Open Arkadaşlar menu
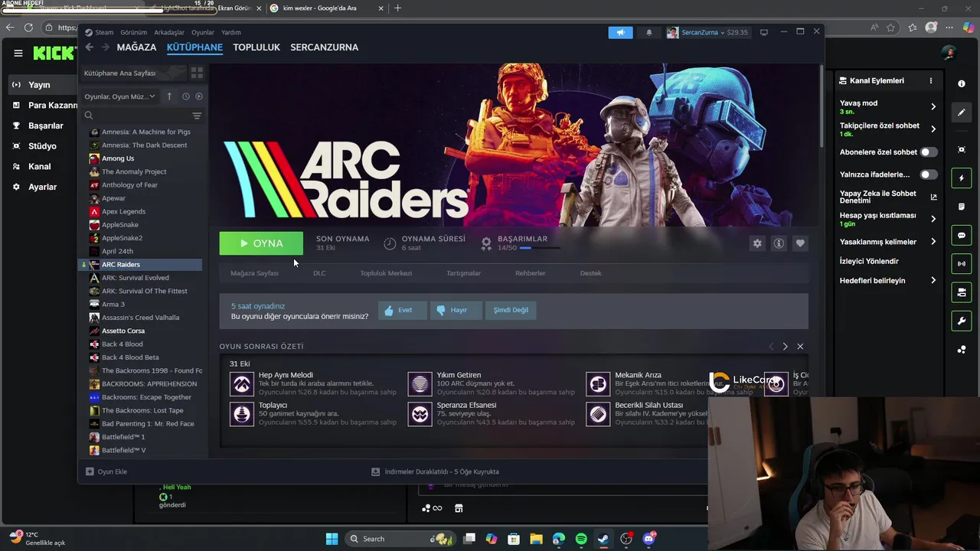This screenshot has width=980, height=551. (x=169, y=32)
